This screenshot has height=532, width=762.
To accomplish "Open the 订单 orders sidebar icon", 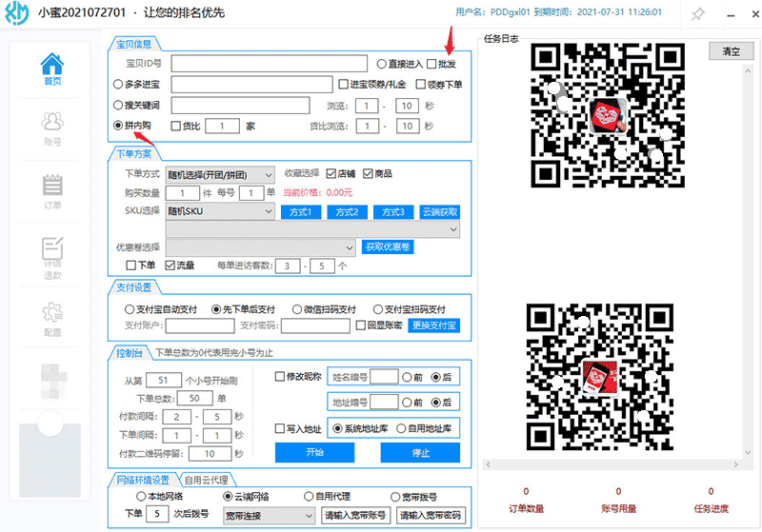I will tap(52, 192).
